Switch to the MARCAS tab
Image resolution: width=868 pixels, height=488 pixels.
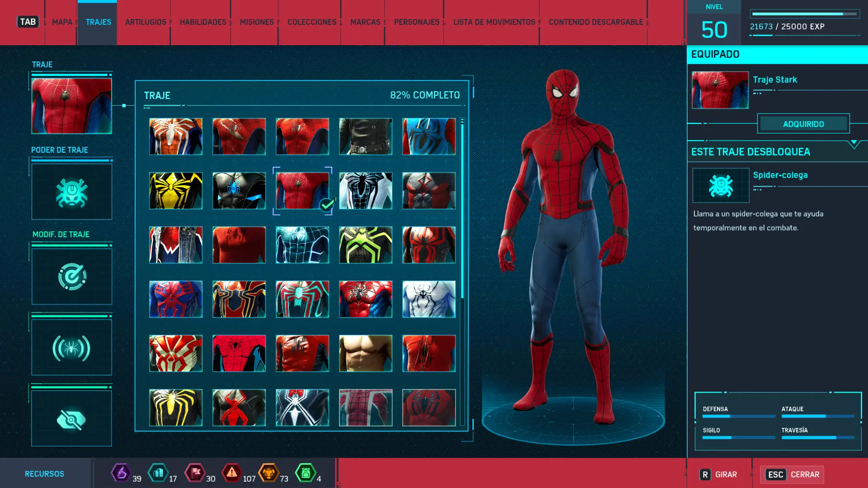(365, 22)
